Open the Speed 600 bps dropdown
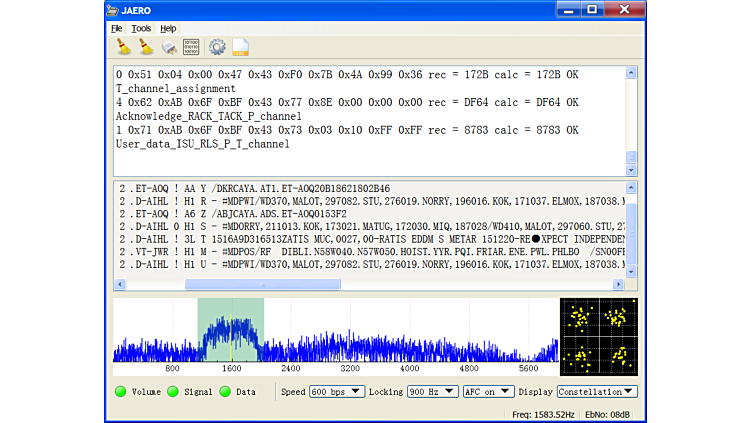The width and height of the screenshot is (752, 423). click(337, 392)
